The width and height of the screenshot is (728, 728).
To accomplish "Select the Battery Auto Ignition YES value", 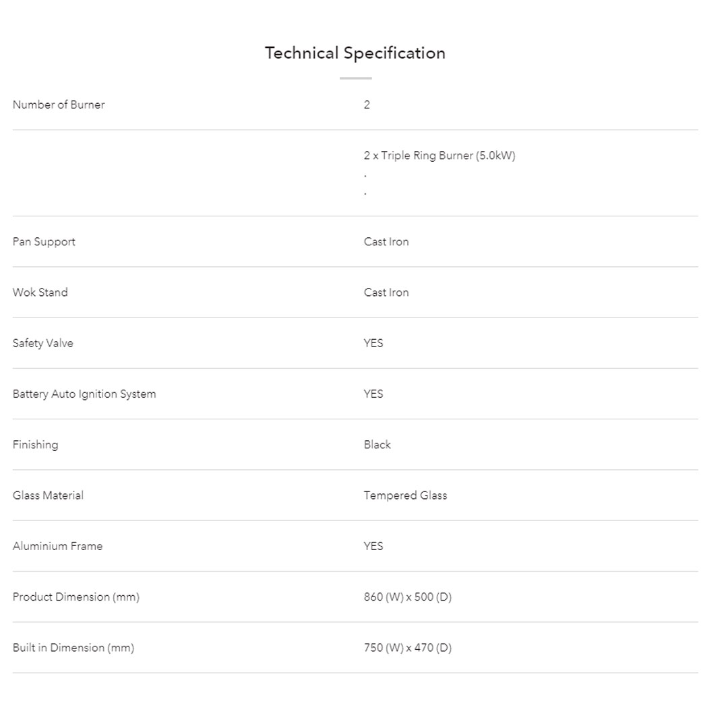I will pyautogui.click(x=373, y=394).
